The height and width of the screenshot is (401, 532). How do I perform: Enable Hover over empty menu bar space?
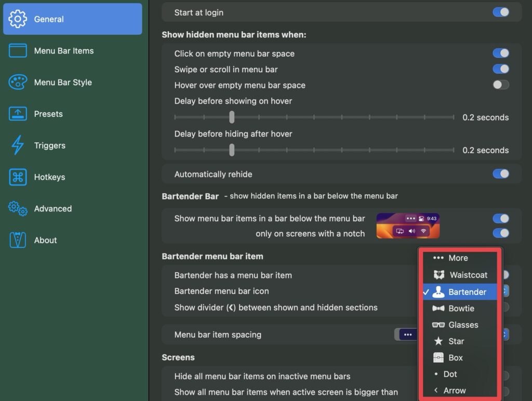[x=501, y=85]
